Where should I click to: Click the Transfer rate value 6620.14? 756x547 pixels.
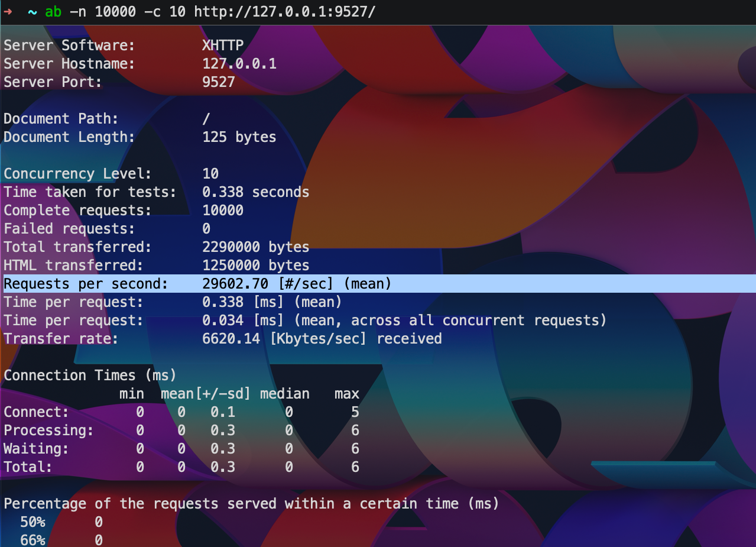[x=231, y=339]
